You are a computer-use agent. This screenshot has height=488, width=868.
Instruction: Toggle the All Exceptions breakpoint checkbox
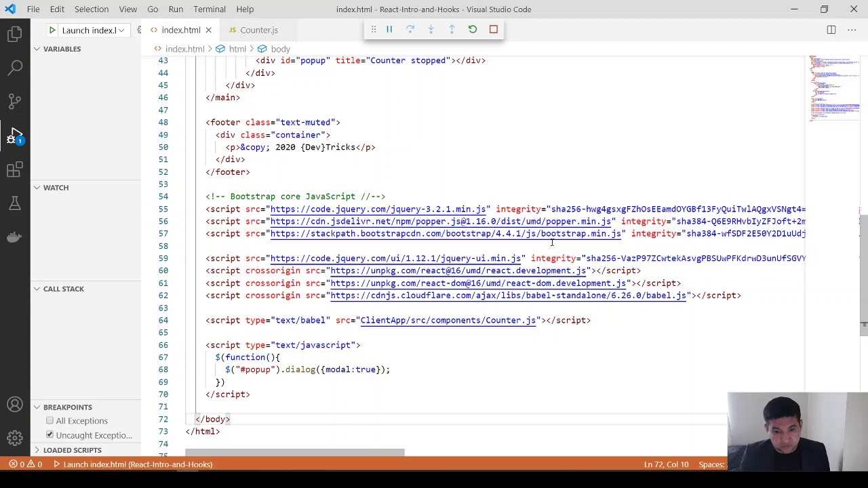[x=50, y=421]
